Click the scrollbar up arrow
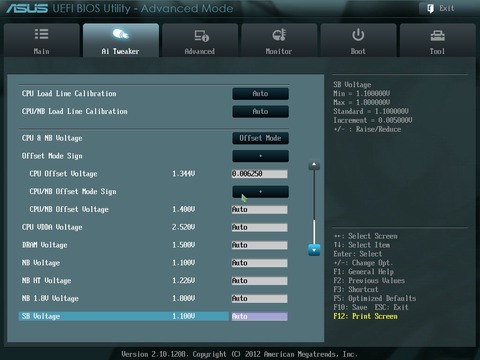The image size is (480, 360). pyautogui.click(x=314, y=165)
